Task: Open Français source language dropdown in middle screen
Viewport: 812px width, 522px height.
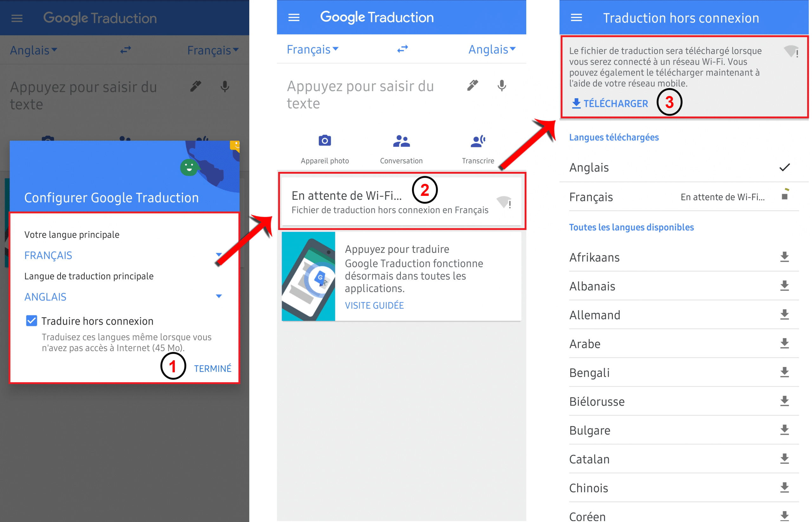Action: point(312,49)
